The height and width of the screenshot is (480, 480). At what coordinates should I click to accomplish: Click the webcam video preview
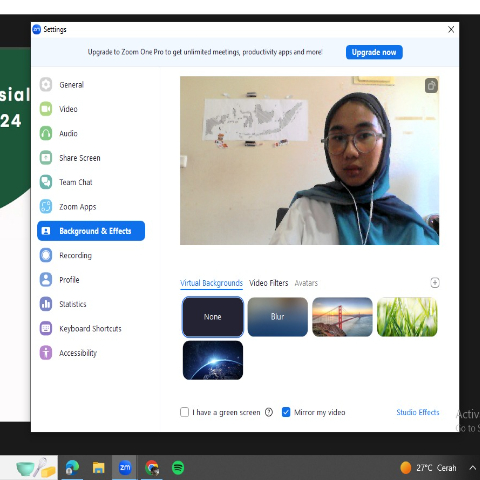click(x=309, y=160)
